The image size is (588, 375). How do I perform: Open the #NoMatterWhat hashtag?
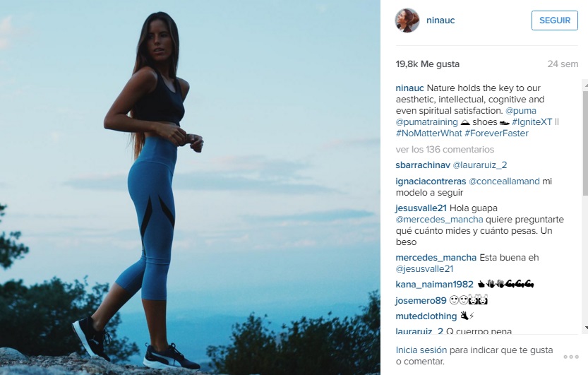coord(429,133)
